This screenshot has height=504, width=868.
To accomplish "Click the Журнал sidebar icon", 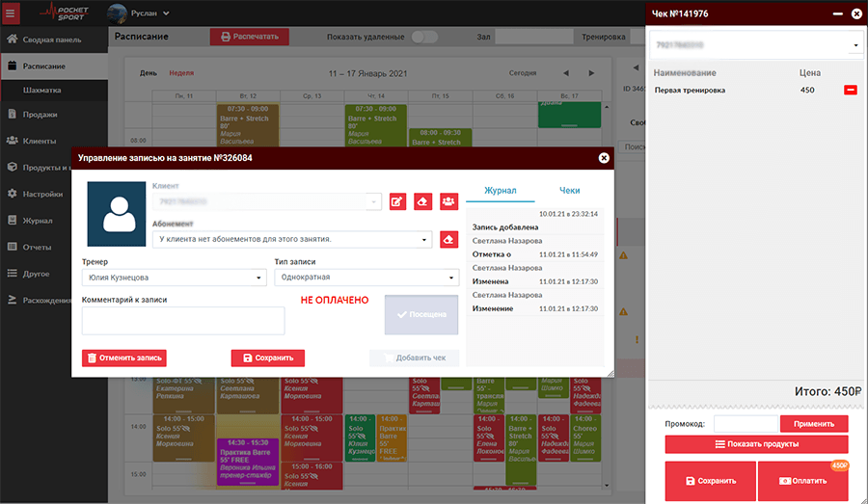I will [x=12, y=220].
